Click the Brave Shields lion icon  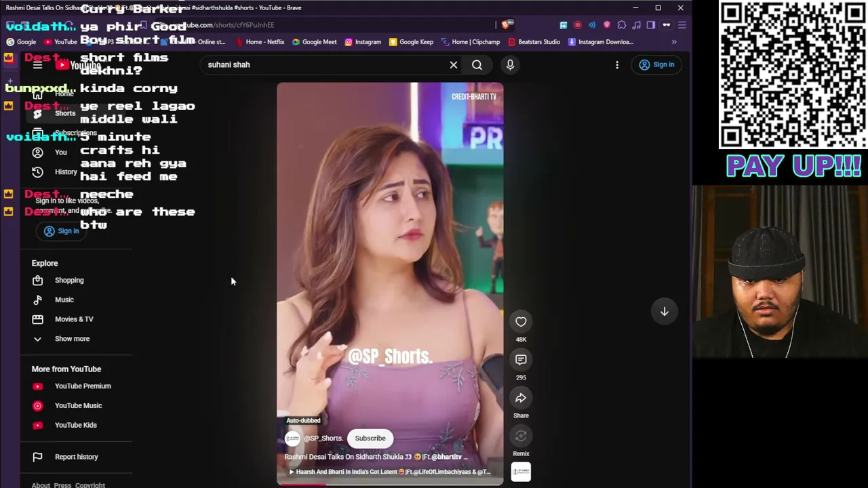click(x=505, y=25)
